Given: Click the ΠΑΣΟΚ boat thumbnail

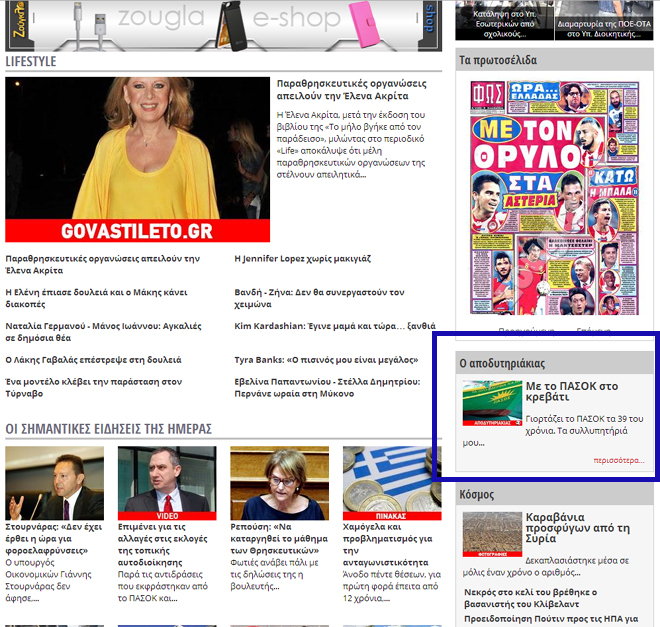Looking at the screenshot, I should (x=491, y=403).
